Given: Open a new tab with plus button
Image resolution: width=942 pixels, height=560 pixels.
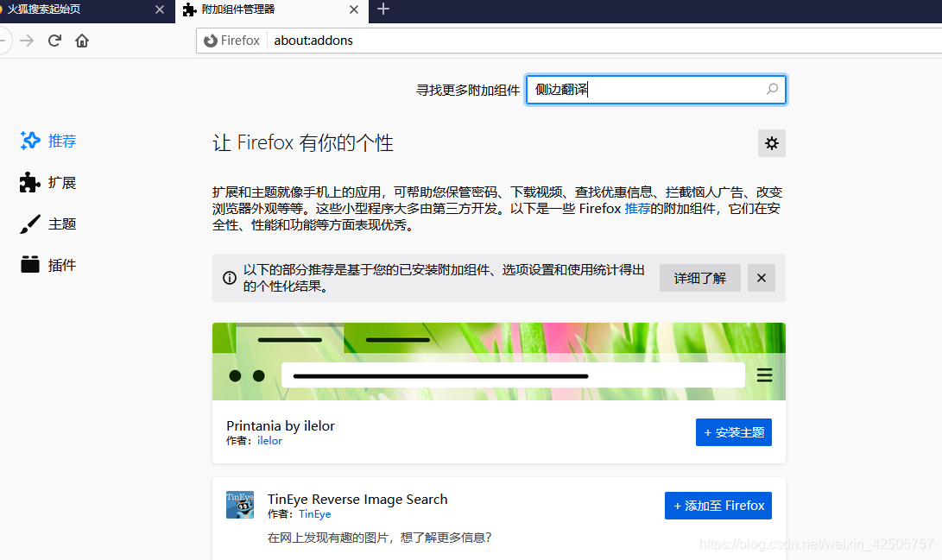Looking at the screenshot, I should point(383,9).
